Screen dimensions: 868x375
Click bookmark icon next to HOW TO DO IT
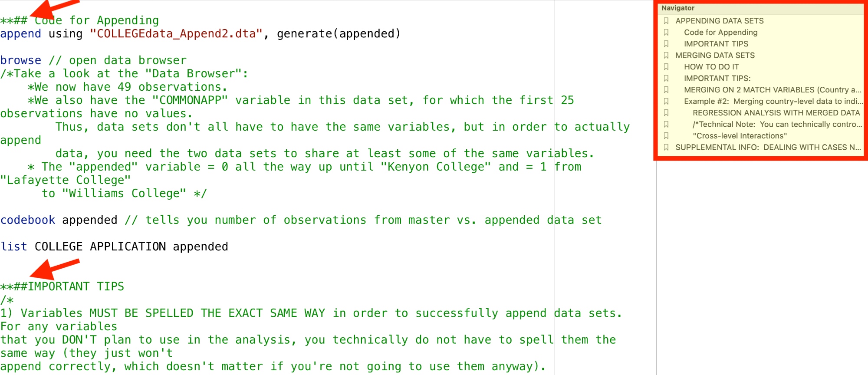click(x=666, y=67)
